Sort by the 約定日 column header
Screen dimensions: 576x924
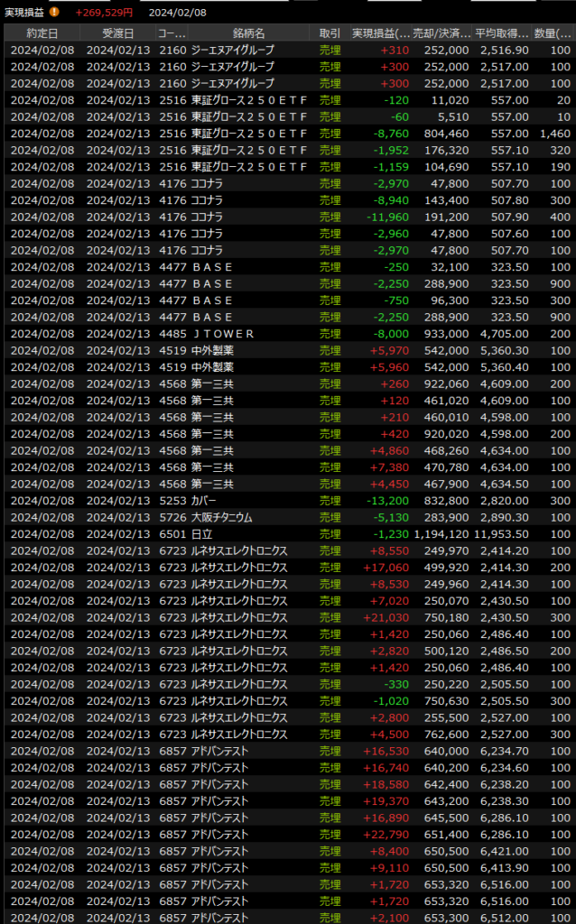point(42,33)
